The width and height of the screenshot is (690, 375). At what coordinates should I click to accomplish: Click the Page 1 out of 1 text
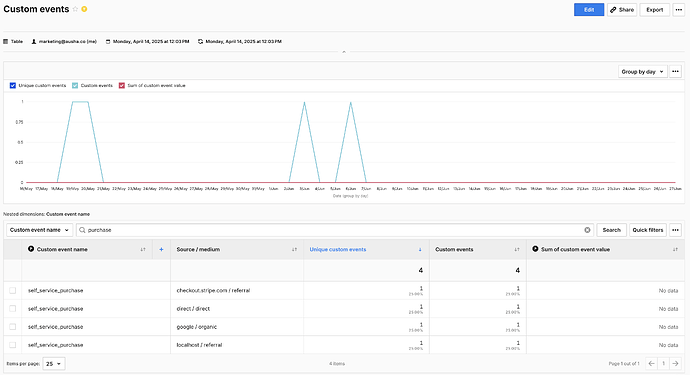tap(624, 364)
